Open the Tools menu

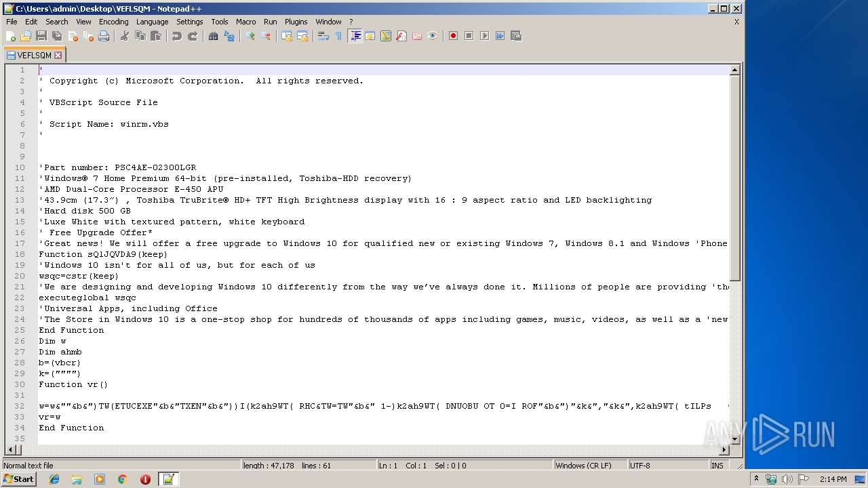220,22
